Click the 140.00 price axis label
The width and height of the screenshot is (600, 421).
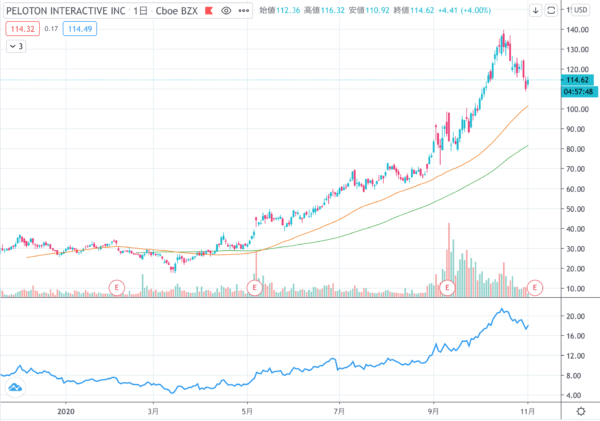click(577, 29)
